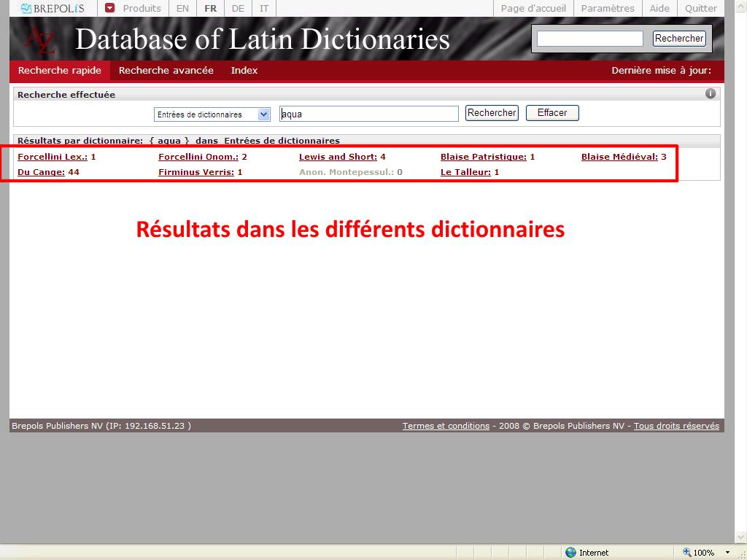Screen dimensions: 747x560
Task: Click Quitter to log out
Action: pyautogui.click(x=701, y=8)
